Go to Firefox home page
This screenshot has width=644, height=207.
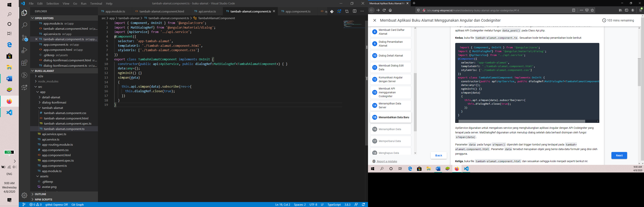pos(390,10)
